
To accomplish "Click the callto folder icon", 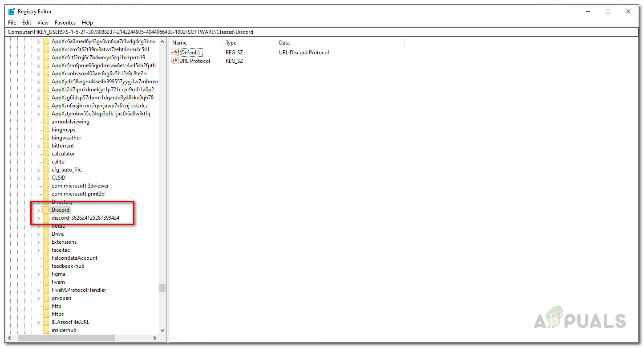I will pyautogui.click(x=45, y=162).
